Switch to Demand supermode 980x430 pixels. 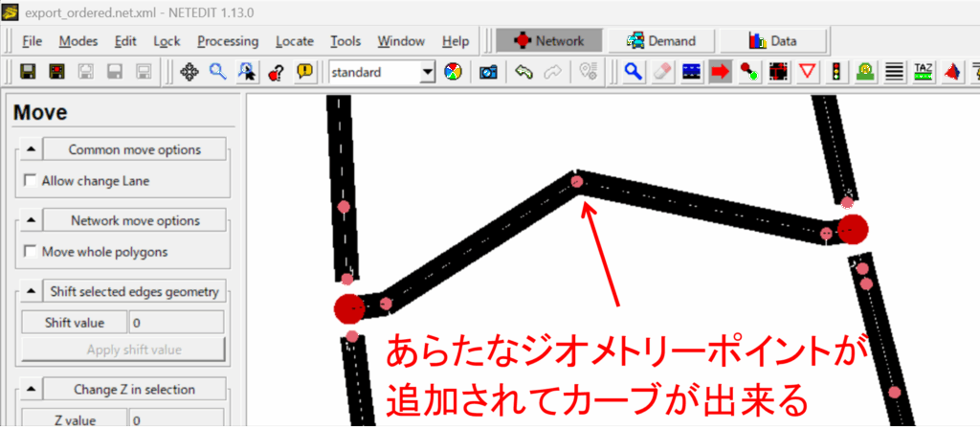661,40
